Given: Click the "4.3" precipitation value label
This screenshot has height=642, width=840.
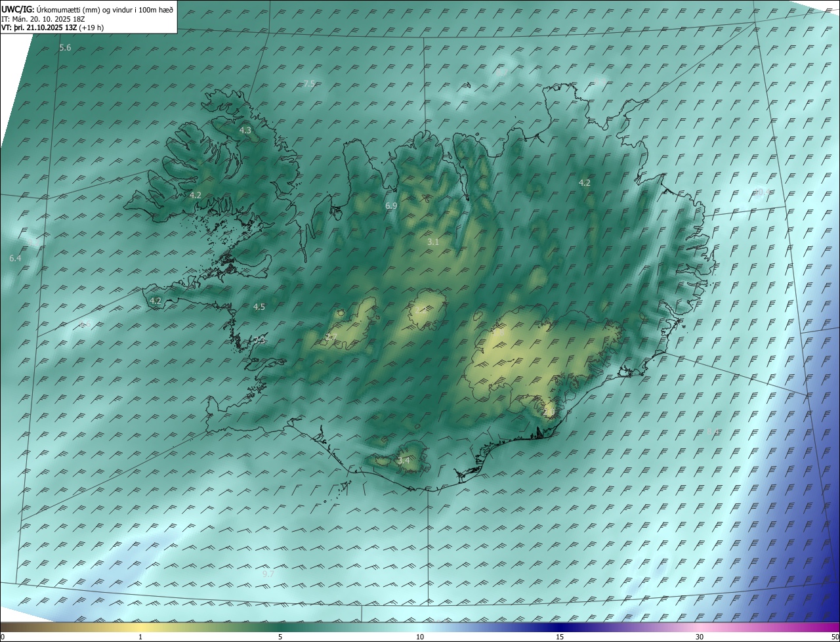Looking at the screenshot, I should 245,131.
